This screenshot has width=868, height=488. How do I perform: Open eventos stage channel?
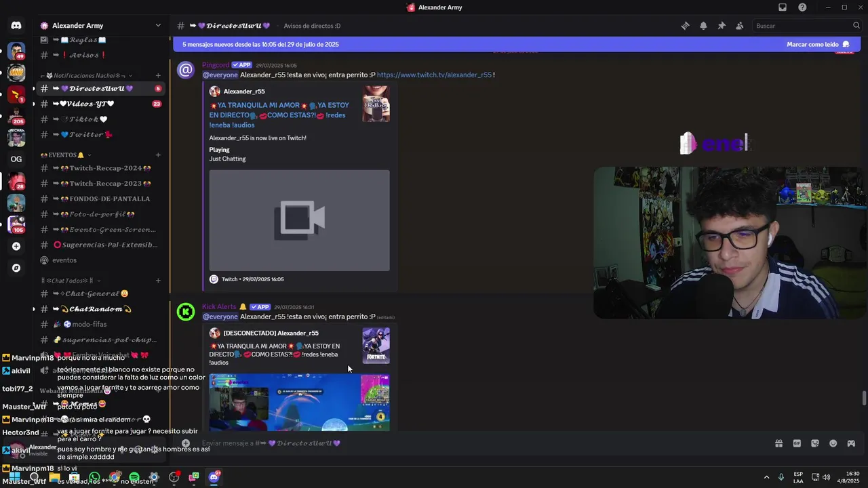[x=100, y=260]
